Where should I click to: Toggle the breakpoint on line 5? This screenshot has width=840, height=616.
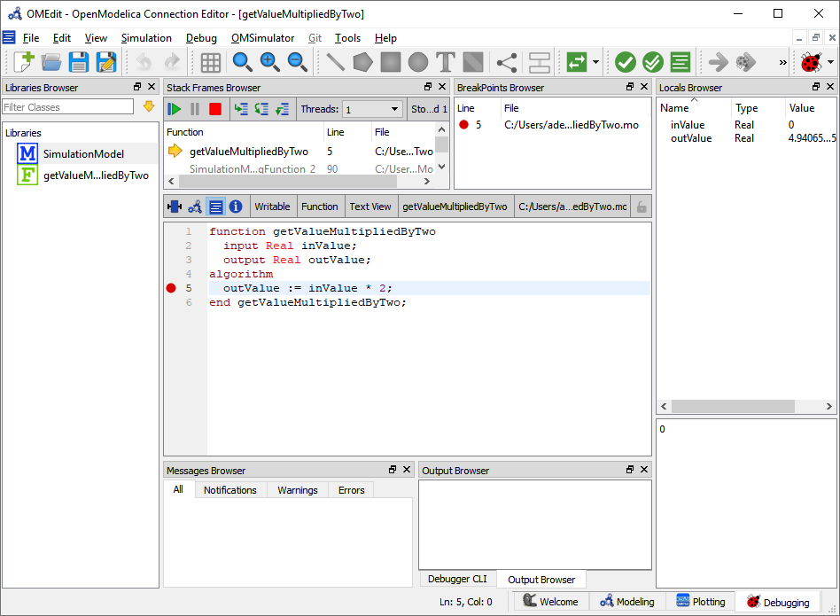click(170, 287)
